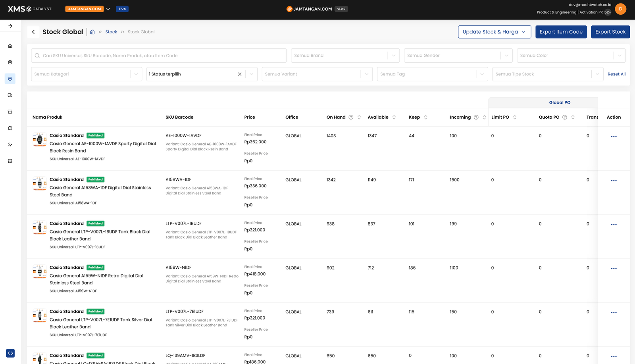
Task: Open action menu for A158WA-1DF row
Action: coord(614,181)
